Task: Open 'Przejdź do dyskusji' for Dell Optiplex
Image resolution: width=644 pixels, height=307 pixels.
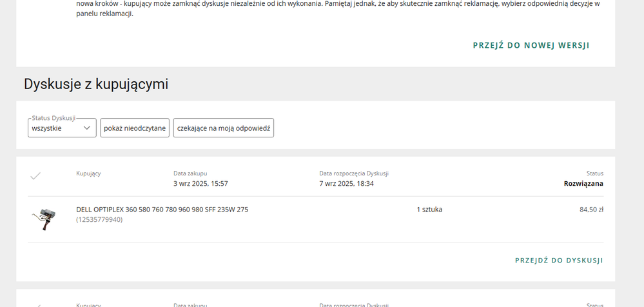Action: coord(558,261)
